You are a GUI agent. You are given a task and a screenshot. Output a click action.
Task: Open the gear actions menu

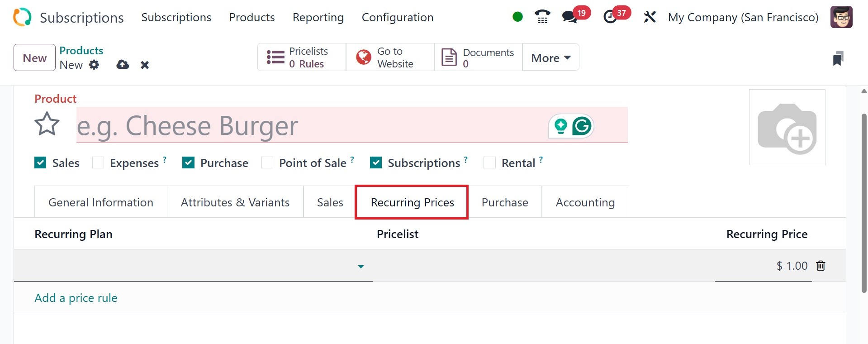pyautogui.click(x=94, y=65)
